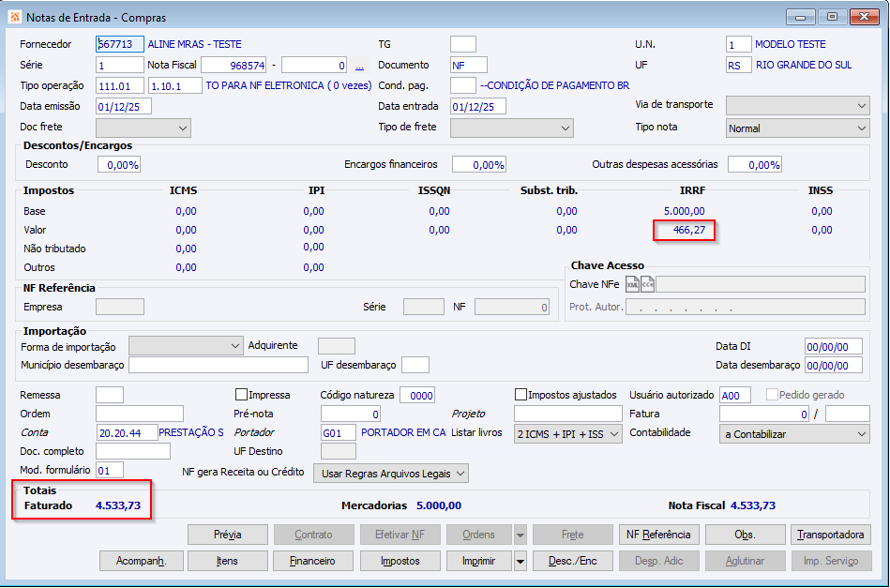Viewport: 890px width, 588px height.
Task: Open the Itens button
Action: point(228,562)
